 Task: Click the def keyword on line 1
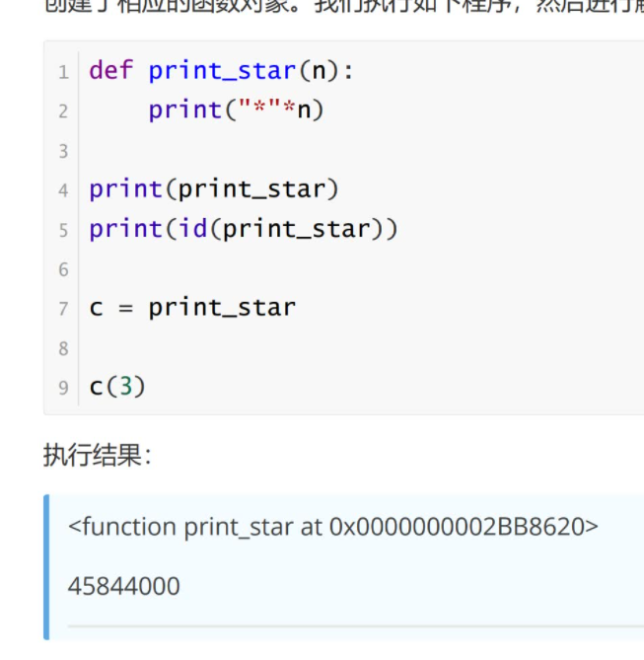tap(110, 71)
